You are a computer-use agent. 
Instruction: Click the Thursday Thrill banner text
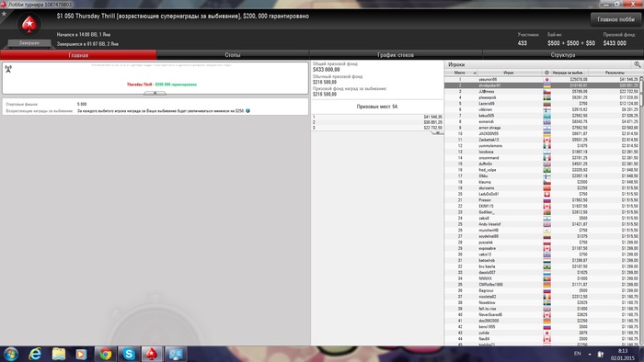point(161,85)
